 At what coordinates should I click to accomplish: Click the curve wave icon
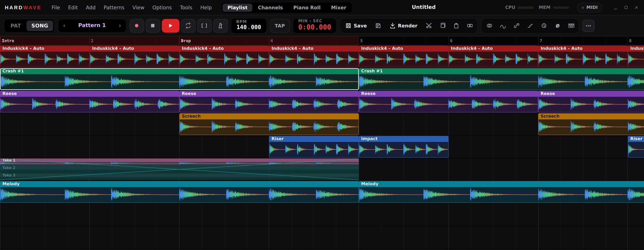(x=503, y=26)
